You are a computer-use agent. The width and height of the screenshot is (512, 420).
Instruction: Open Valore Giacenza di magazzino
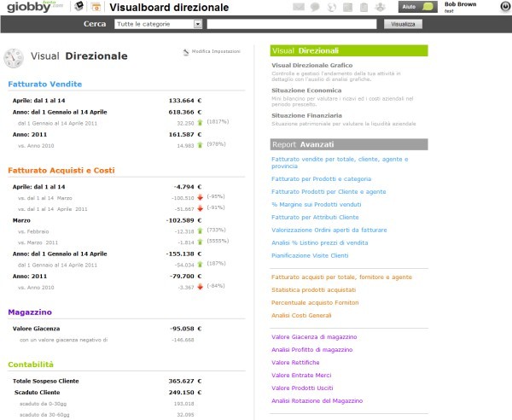click(x=314, y=336)
